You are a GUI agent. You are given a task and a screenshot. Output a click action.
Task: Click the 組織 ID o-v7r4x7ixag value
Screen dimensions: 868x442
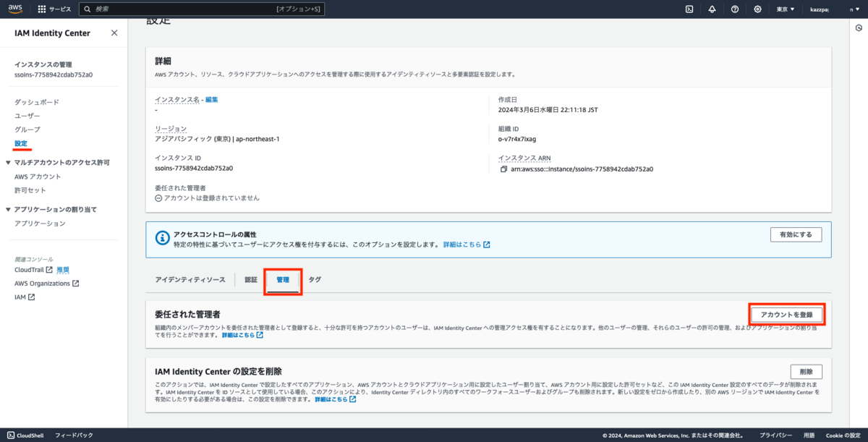[x=516, y=140]
